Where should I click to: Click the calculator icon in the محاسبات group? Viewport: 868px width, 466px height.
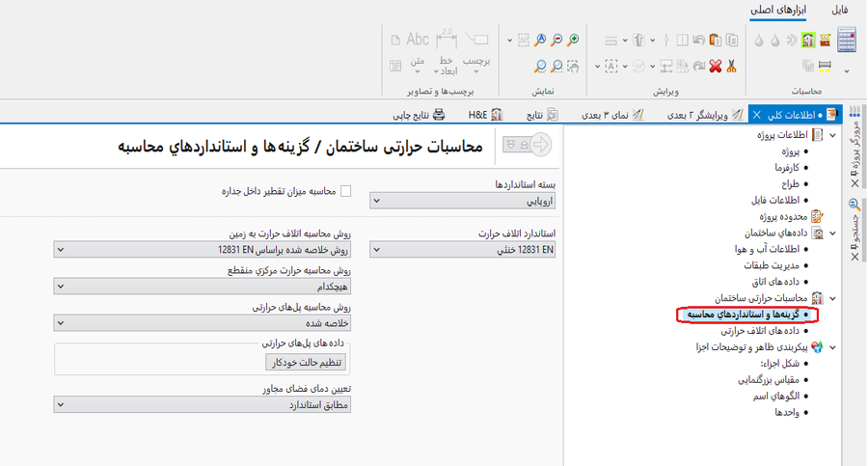[846, 41]
